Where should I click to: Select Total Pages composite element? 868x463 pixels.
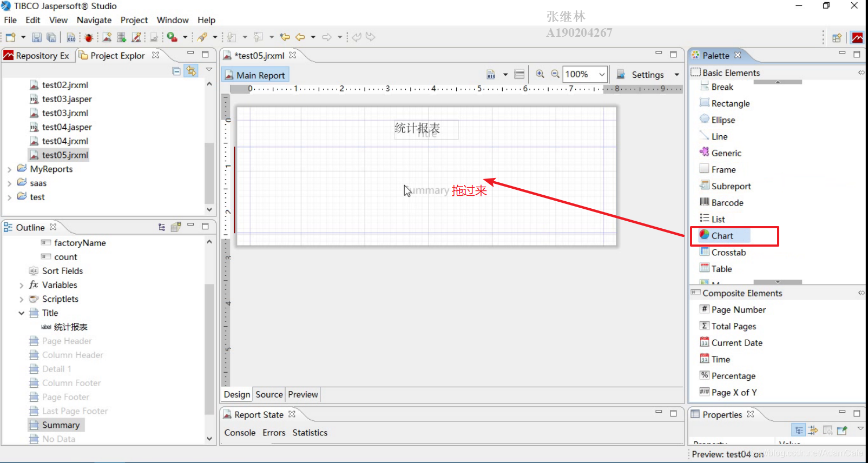pos(728,326)
